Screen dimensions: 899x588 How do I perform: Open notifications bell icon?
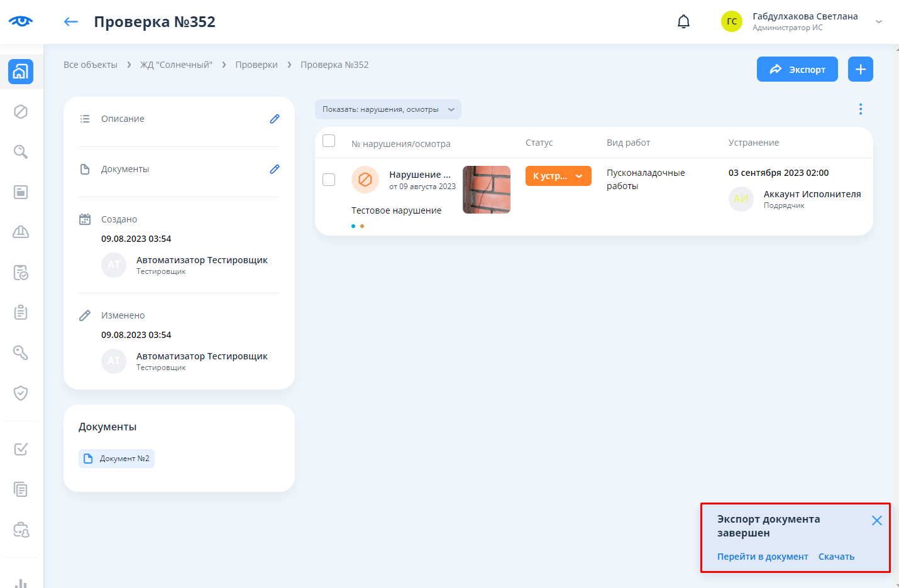(x=683, y=22)
